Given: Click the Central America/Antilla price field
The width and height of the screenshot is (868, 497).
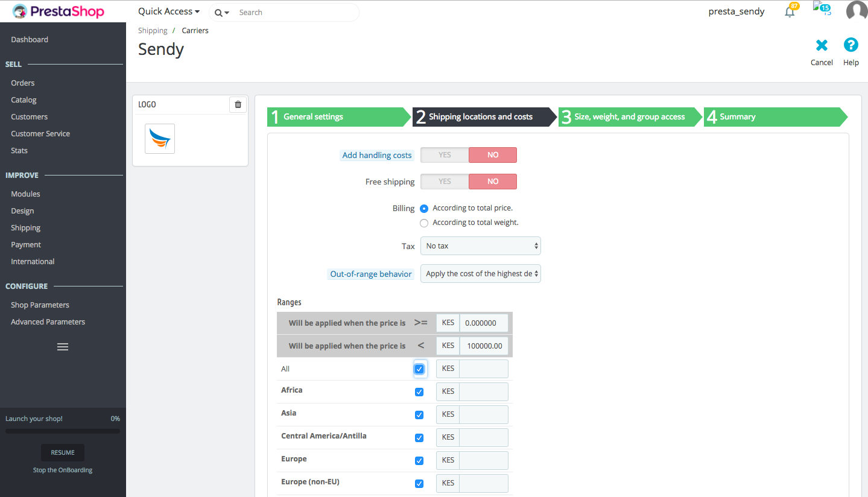Looking at the screenshot, I should 484,437.
